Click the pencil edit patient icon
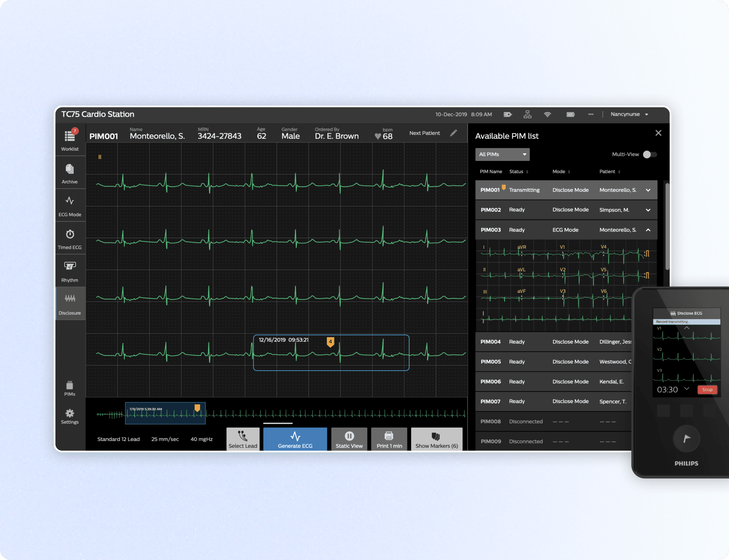Screen dimensions: 729x560 point(454,133)
